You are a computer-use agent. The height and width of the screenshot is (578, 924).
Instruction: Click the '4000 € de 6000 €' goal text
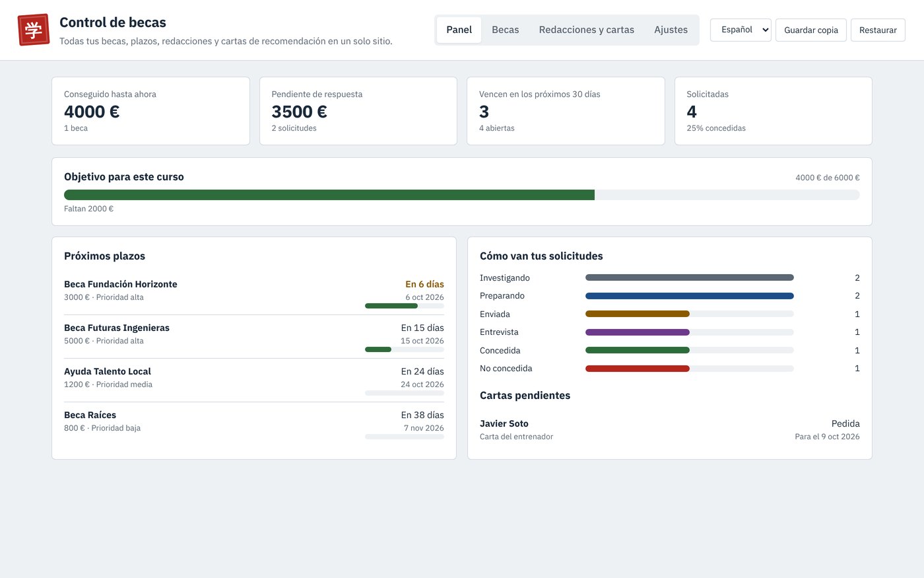827,178
